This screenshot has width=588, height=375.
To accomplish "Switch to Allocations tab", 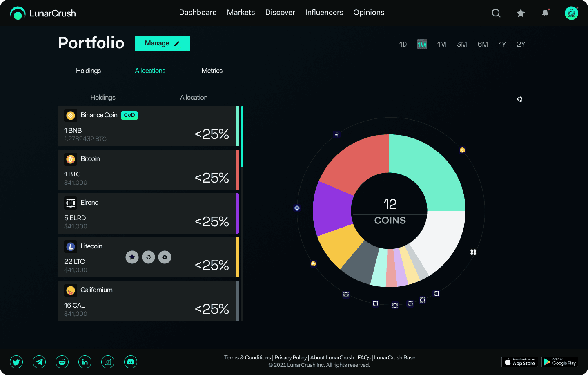I will click(150, 71).
